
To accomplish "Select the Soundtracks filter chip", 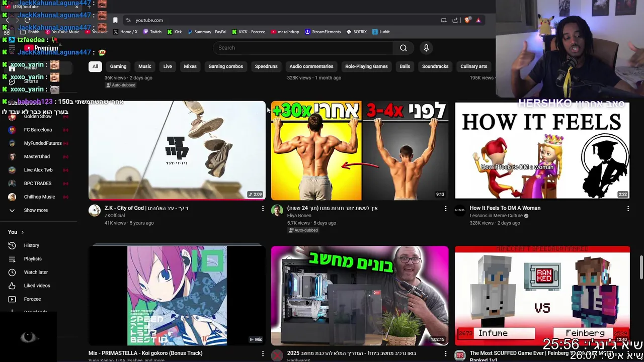I will [x=435, y=66].
